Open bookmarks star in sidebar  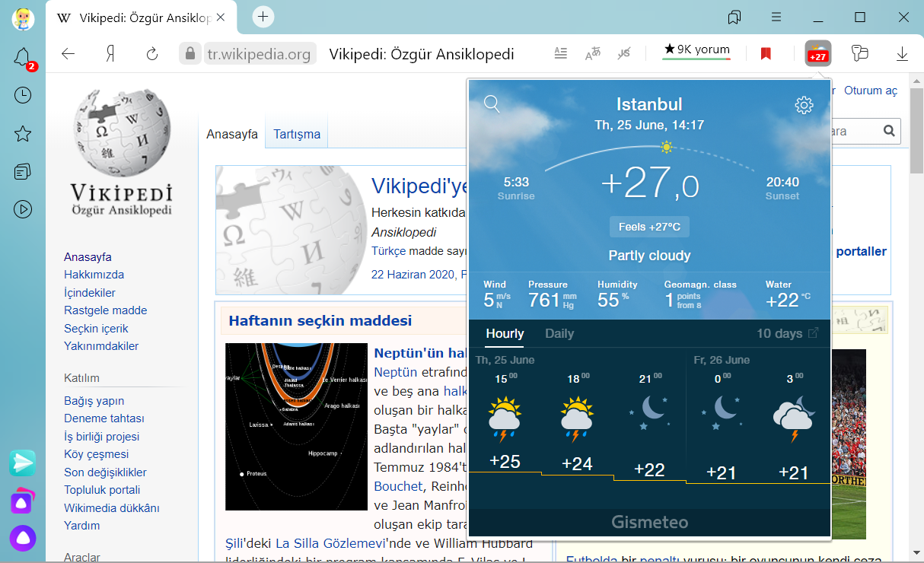click(23, 134)
